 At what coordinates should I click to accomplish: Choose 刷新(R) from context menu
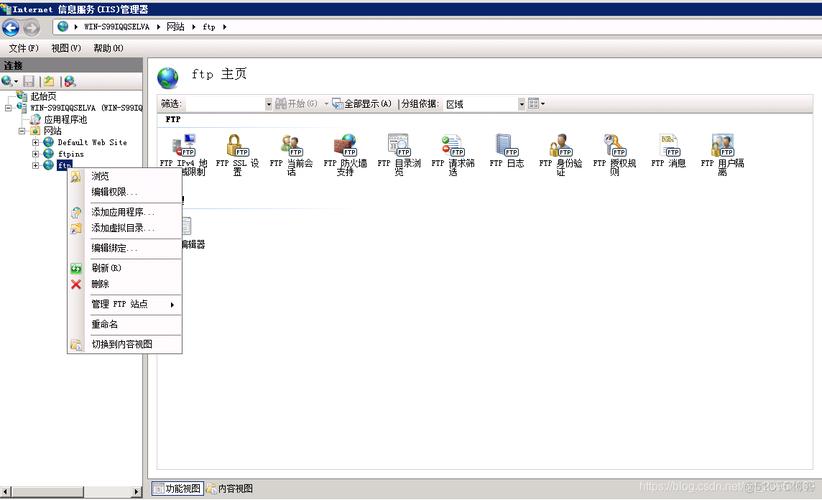125,268
